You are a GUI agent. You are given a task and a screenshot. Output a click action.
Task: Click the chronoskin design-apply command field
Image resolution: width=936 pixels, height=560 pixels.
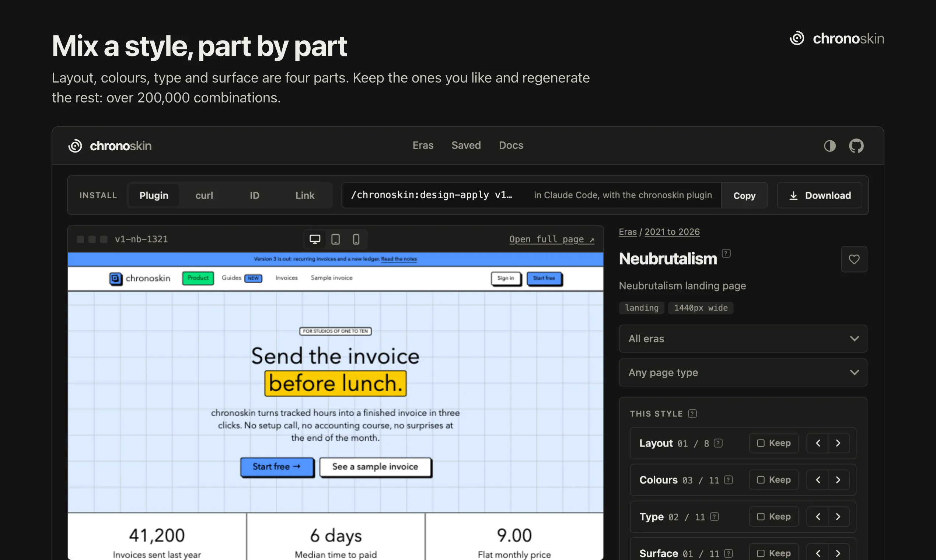pos(531,195)
